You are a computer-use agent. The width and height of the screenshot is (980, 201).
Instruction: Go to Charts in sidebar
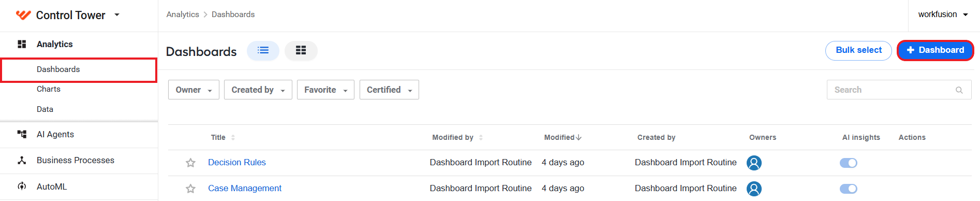click(49, 89)
